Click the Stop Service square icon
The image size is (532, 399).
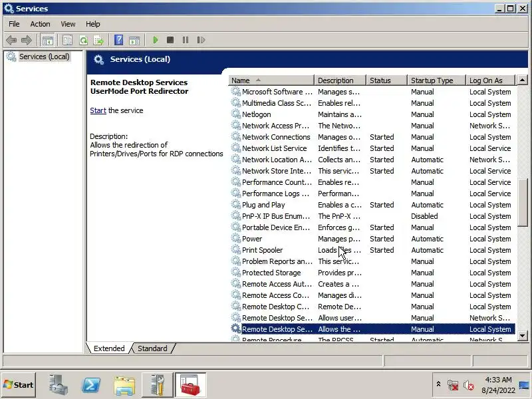[x=170, y=40]
